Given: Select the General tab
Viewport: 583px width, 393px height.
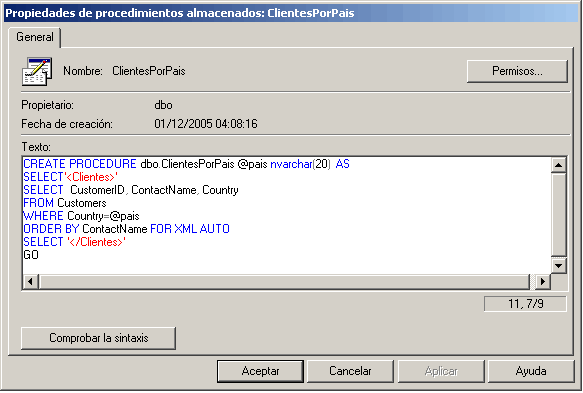Looking at the screenshot, I should 35,37.
